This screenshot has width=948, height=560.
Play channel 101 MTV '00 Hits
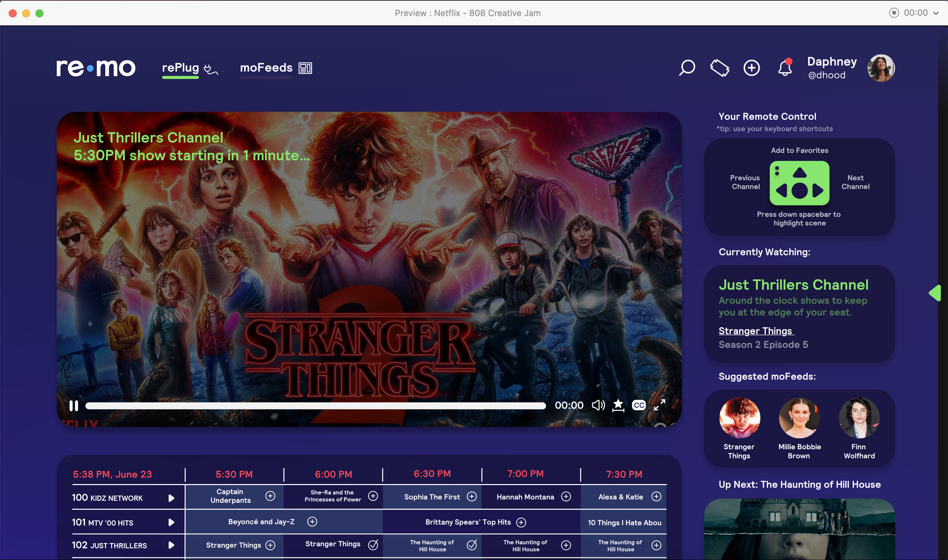pos(171,522)
